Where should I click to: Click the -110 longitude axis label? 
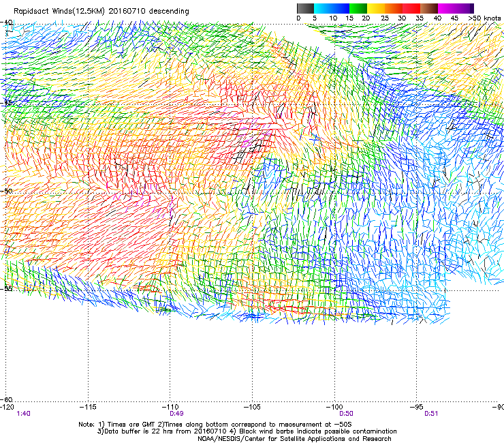pos(170,407)
